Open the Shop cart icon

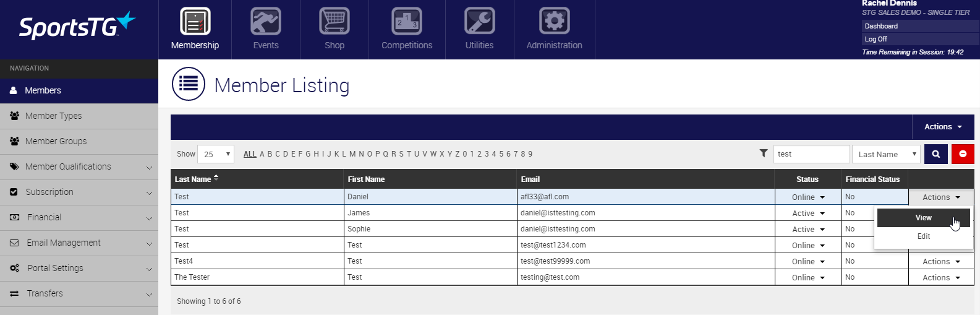(x=334, y=22)
